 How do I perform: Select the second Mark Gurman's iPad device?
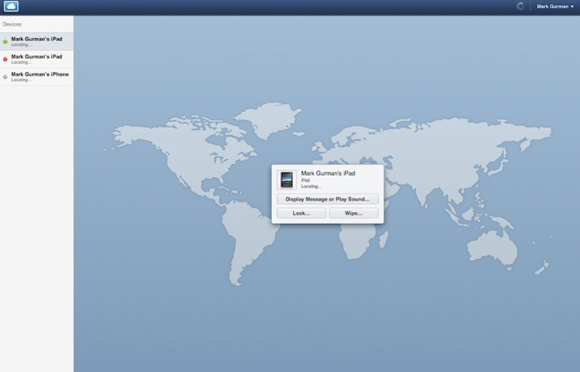pyautogui.click(x=37, y=59)
